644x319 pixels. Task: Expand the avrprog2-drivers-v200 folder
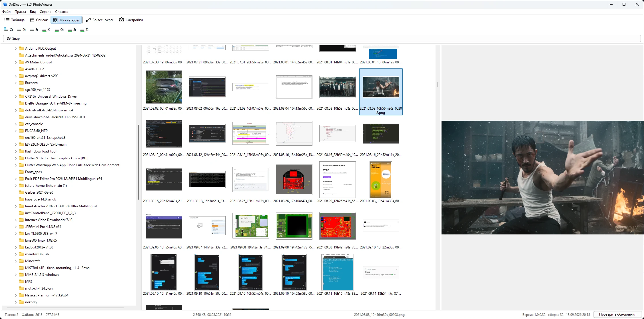tap(16, 76)
